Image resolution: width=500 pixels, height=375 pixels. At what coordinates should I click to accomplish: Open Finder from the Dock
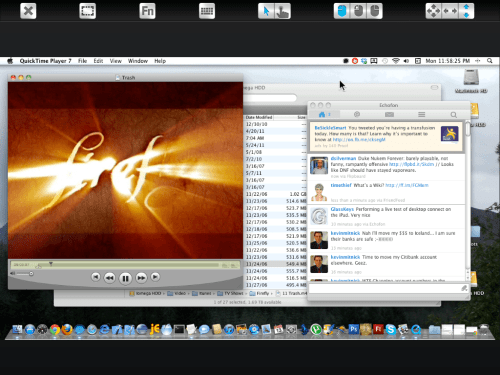click(x=17, y=330)
